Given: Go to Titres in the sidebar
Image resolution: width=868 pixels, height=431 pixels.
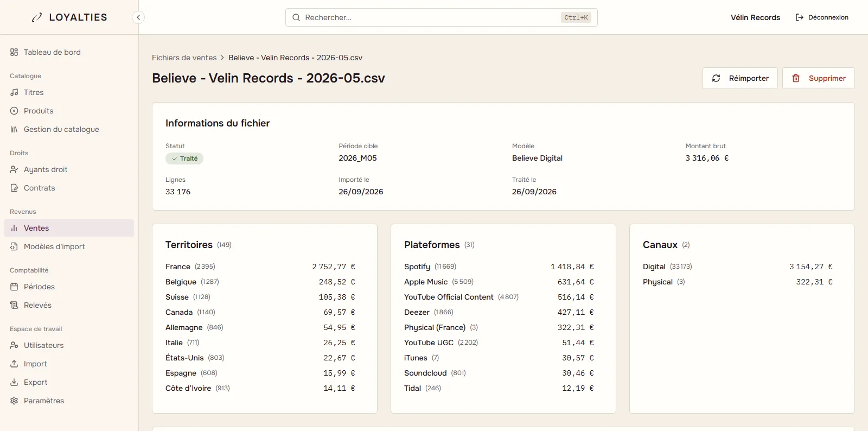Looking at the screenshot, I should point(34,92).
